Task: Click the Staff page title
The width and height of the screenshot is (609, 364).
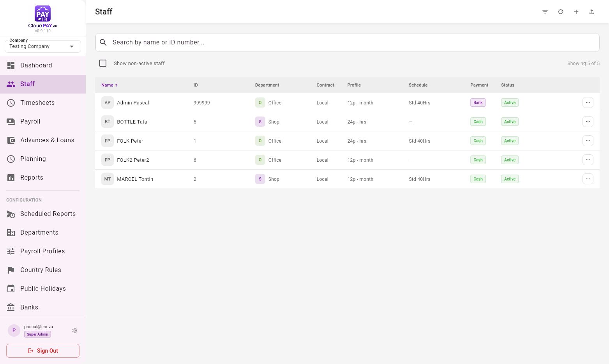Action: [x=104, y=12]
